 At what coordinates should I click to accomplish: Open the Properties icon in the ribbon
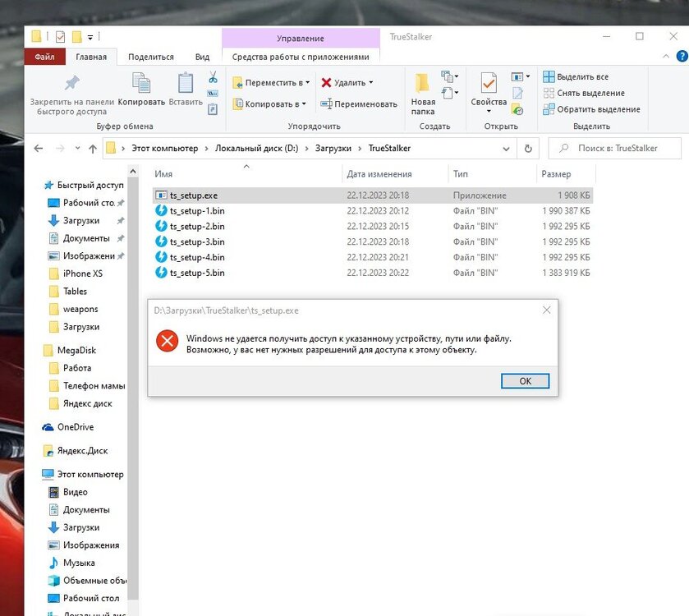(x=489, y=83)
